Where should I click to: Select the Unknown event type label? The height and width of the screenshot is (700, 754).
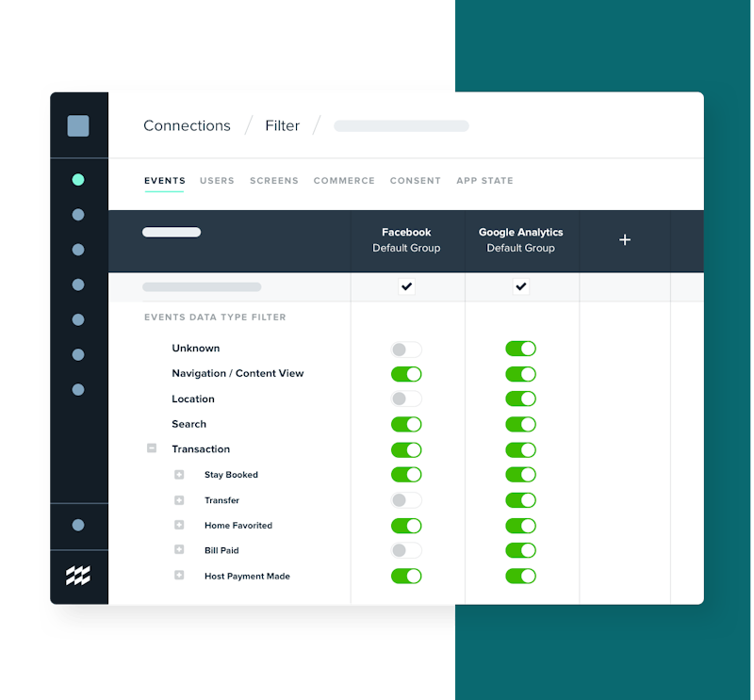point(196,348)
